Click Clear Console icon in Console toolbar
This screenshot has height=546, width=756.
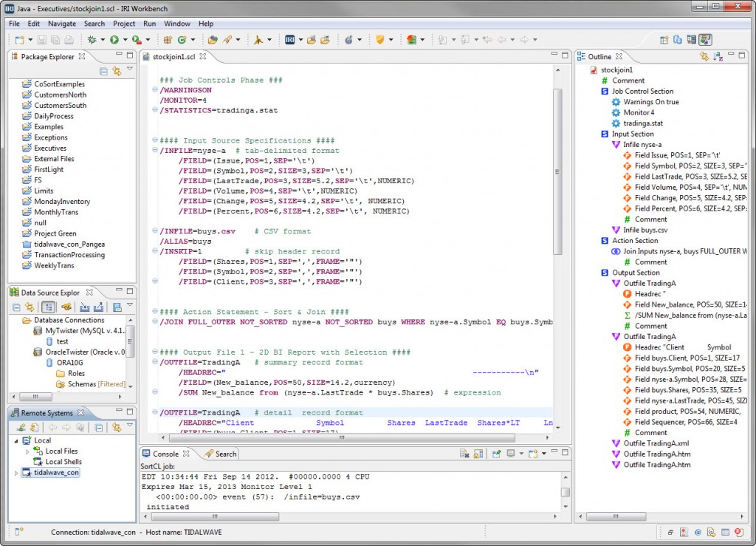tap(465, 454)
